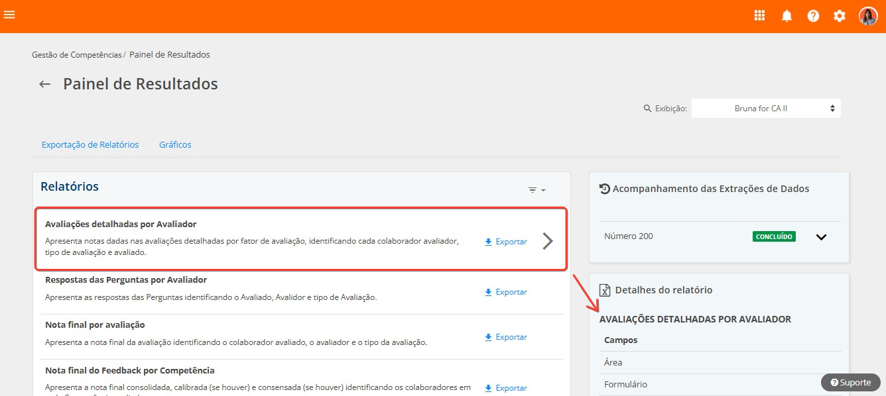The image size is (886, 396).
Task: Open the settings gear icon
Action: click(840, 16)
